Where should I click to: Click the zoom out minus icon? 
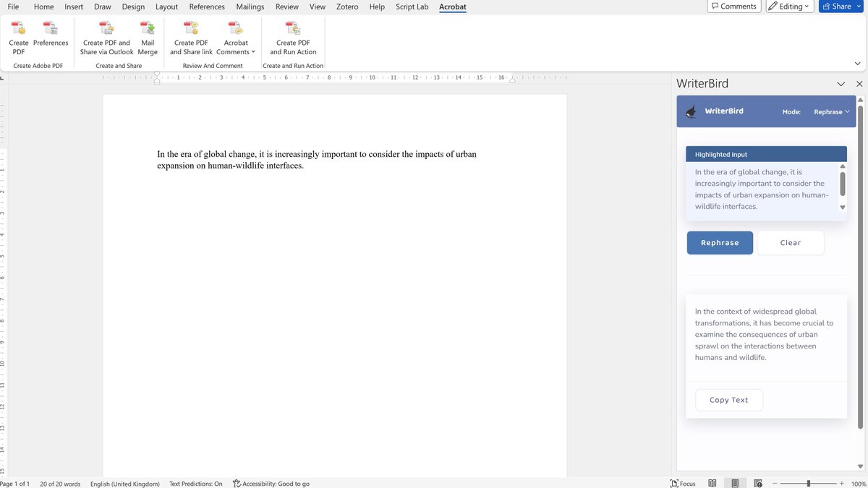(776, 484)
